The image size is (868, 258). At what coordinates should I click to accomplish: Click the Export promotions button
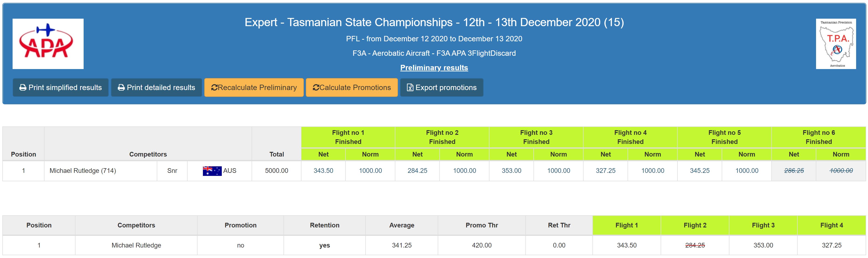tap(442, 88)
